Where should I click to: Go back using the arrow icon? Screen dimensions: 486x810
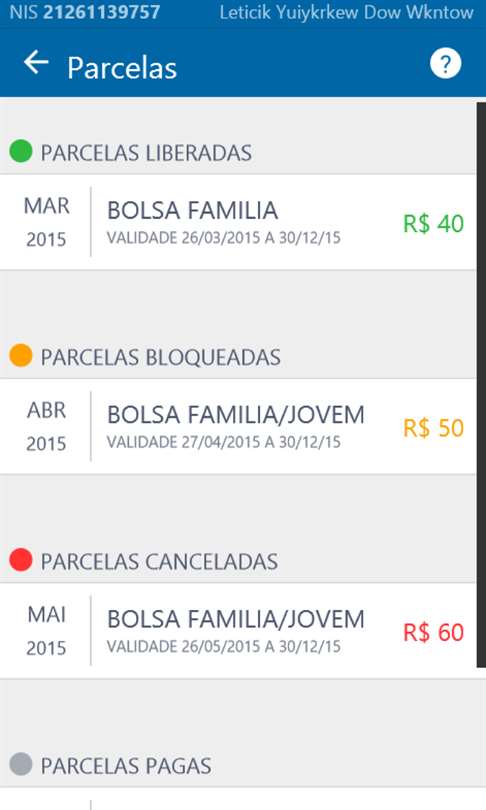pos(36,63)
